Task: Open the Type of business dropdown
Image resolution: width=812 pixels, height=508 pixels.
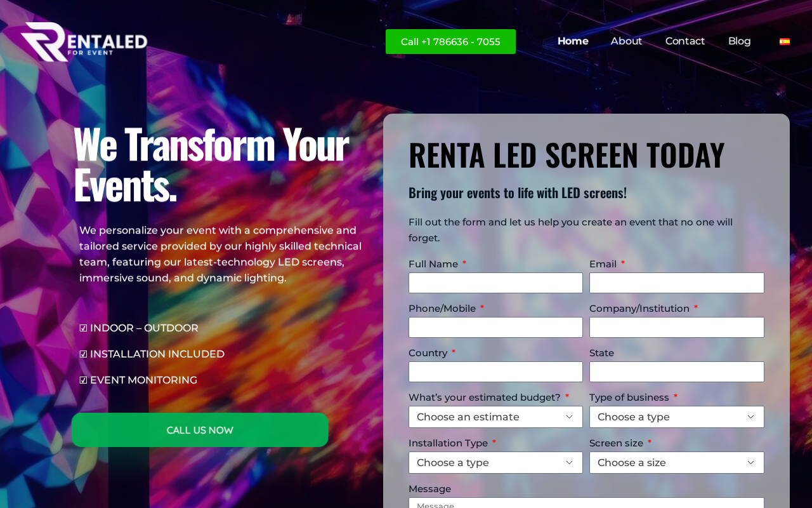Action: (x=677, y=417)
